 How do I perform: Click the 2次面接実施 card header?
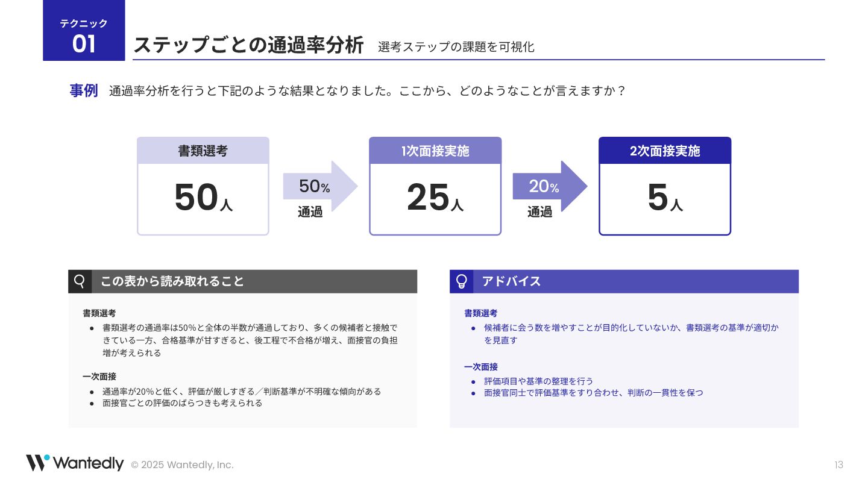click(x=665, y=151)
